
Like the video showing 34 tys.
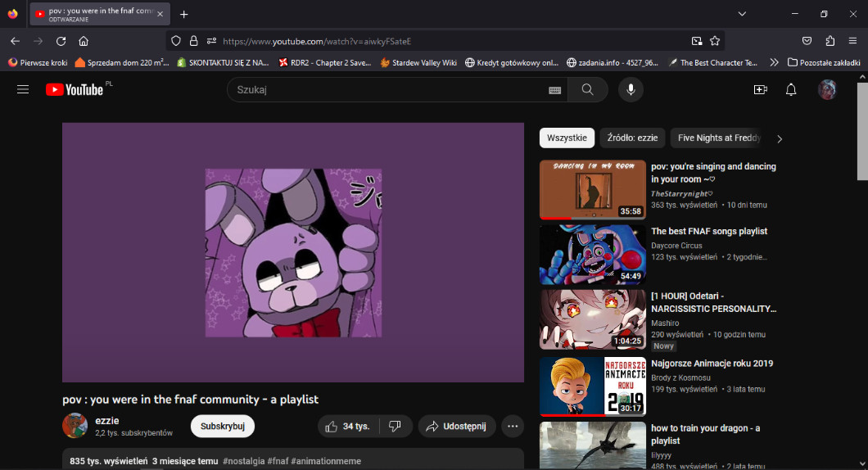(x=347, y=427)
